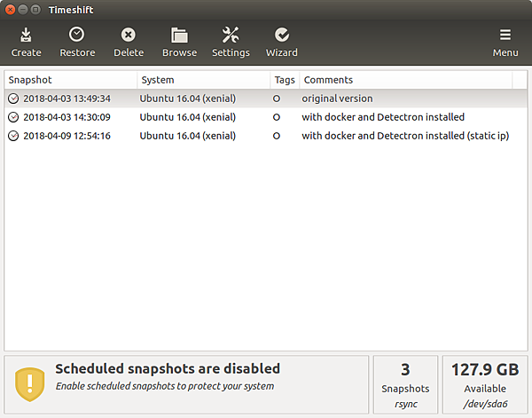Open Timeshift Settings
Image resolution: width=532 pixels, height=418 pixels.
[231, 43]
